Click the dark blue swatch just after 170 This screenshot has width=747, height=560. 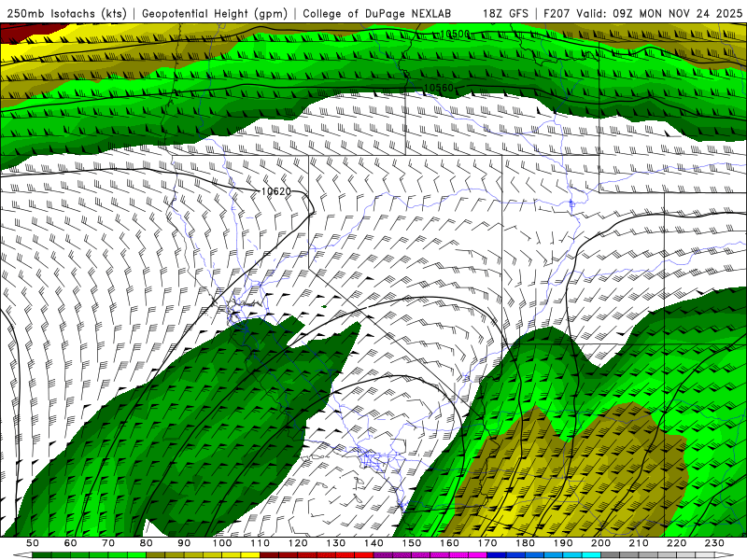[497, 555]
